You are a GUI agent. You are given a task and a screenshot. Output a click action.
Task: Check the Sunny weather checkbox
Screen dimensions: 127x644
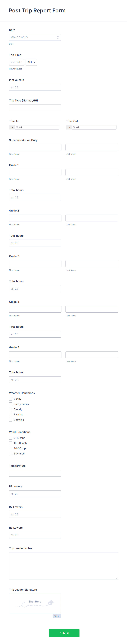11,399
